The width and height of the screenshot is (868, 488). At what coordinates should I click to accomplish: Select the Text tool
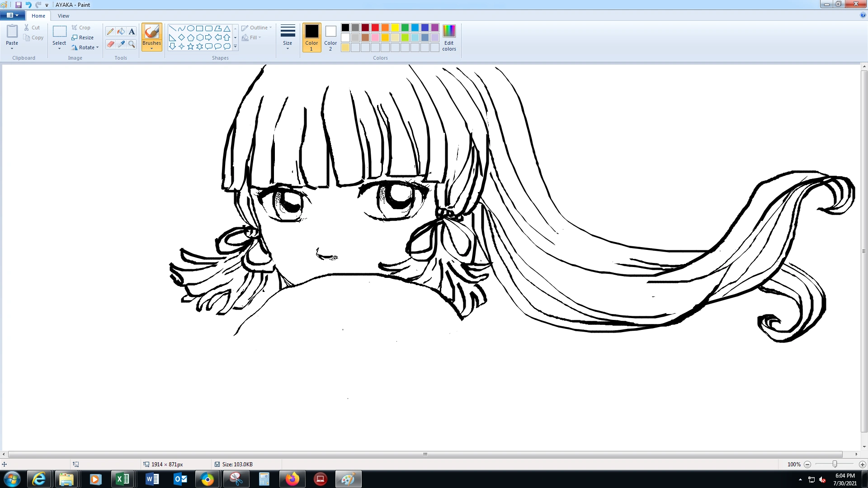click(132, 31)
